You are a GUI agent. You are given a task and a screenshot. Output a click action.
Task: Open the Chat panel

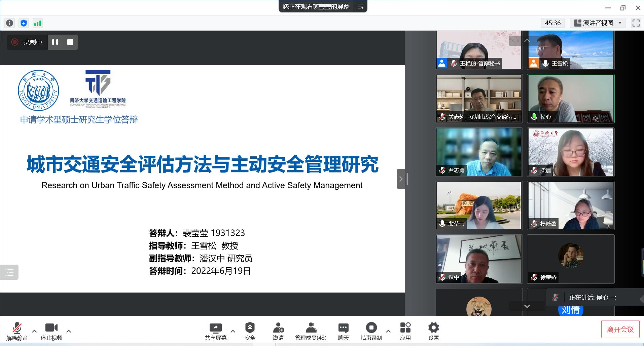(x=343, y=331)
